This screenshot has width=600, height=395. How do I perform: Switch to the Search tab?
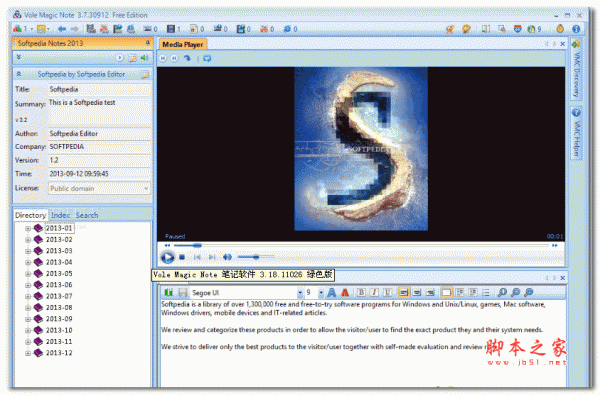(x=87, y=215)
